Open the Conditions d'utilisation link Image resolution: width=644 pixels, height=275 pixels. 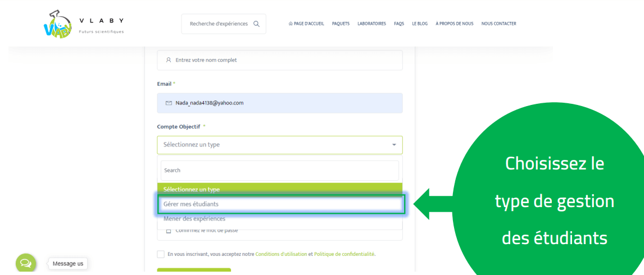click(281, 254)
